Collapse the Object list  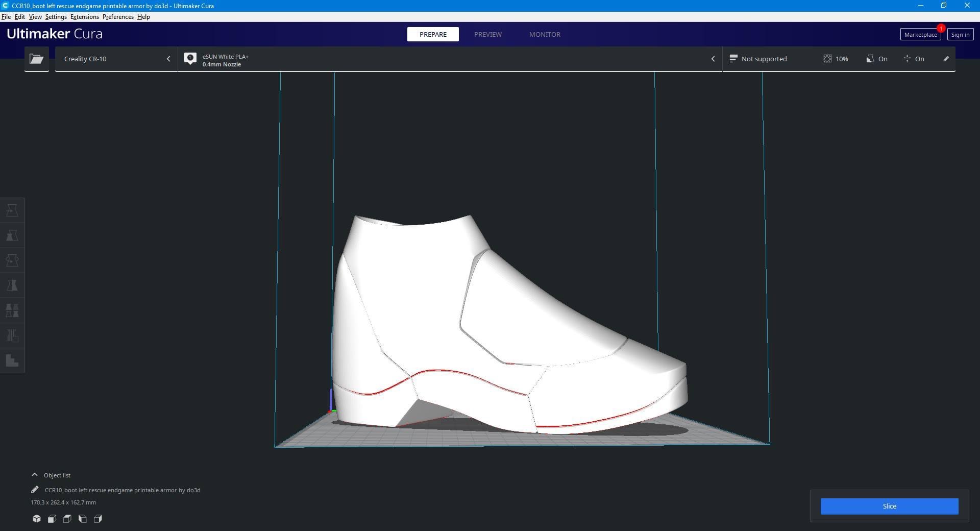(51, 475)
